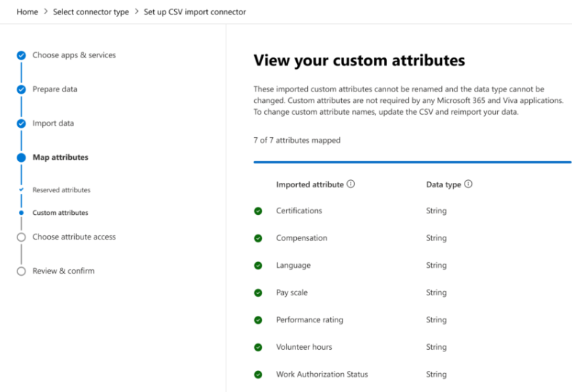The width and height of the screenshot is (572, 392).
Task: Jump to the Choose attribute access step
Action: [73, 237]
